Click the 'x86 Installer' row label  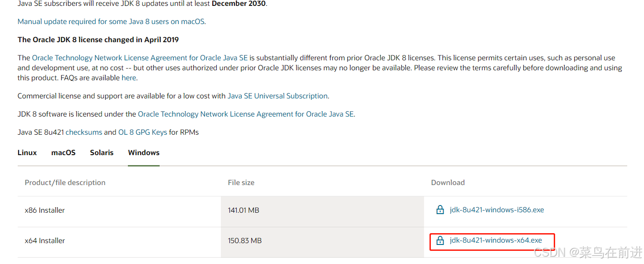coord(45,210)
